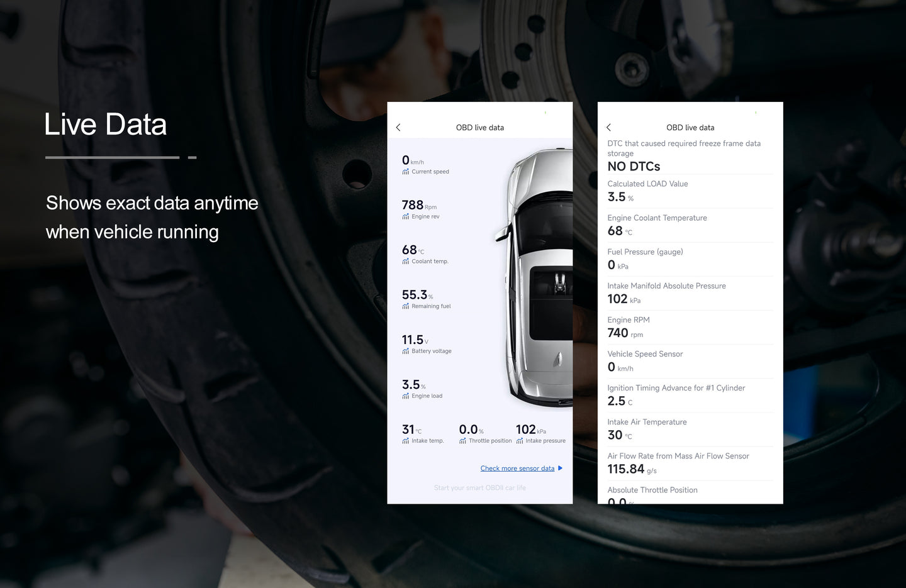Tap the Fuel Pressure (gauge) entry
This screenshot has height=588, width=906.
pyautogui.click(x=690, y=259)
